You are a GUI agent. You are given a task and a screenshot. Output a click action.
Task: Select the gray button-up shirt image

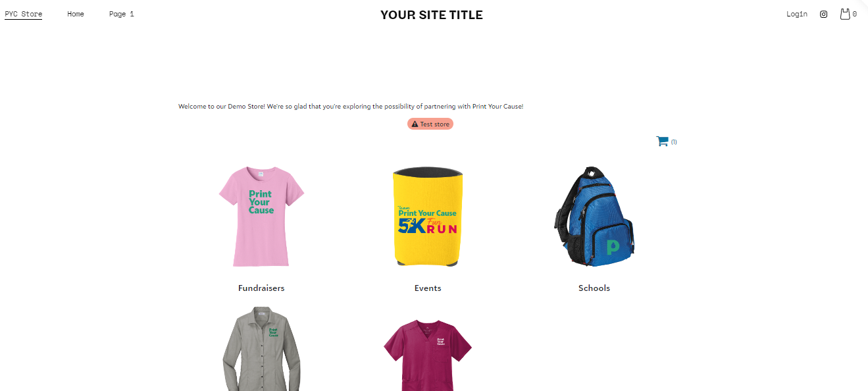261,348
